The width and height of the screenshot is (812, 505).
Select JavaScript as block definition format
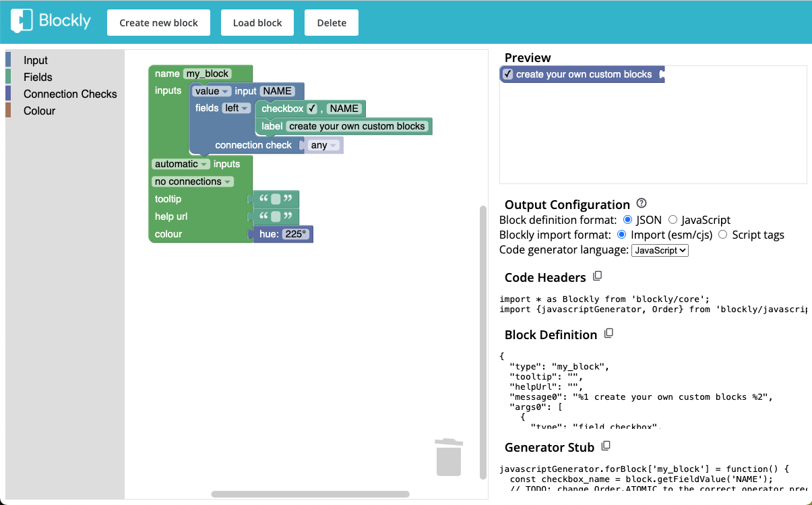pyautogui.click(x=672, y=220)
